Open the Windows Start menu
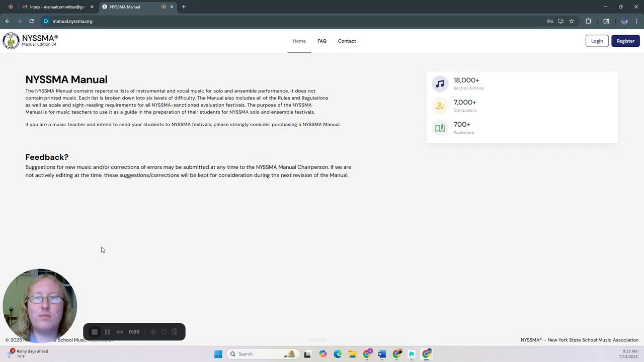Image resolution: width=644 pixels, height=362 pixels. (218, 354)
